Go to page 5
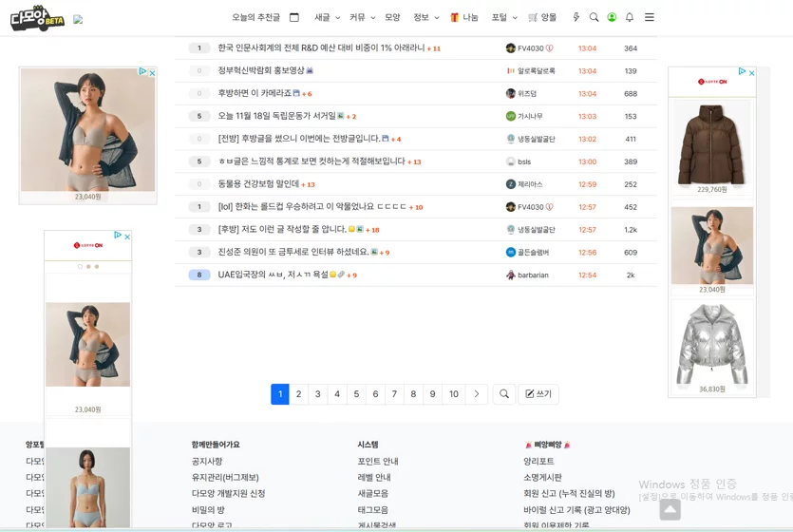This screenshot has height=532, width=793. (x=356, y=394)
